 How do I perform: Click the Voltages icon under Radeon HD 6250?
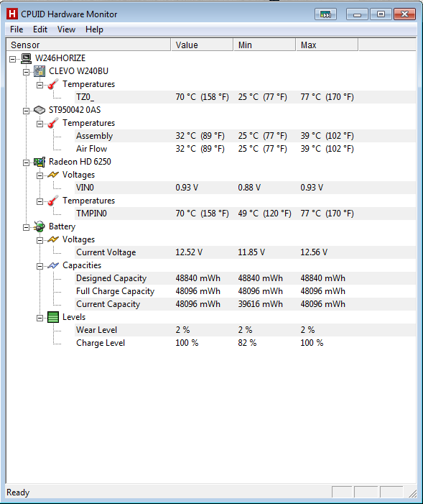pyautogui.click(x=53, y=175)
